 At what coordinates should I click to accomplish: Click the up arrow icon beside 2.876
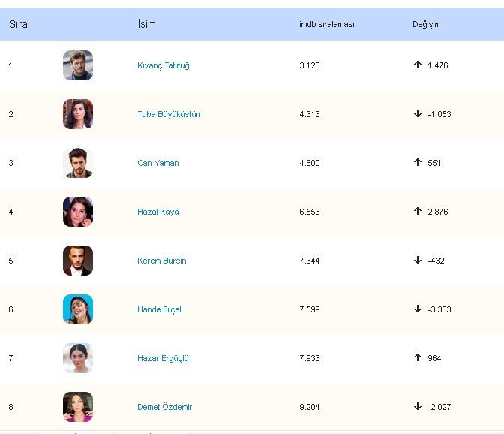(418, 212)
